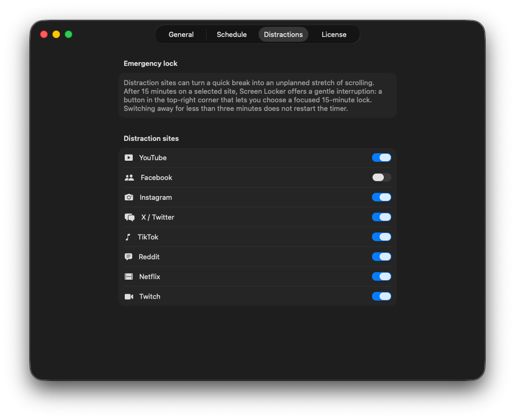515x420 pixels.
Task: Open the General tab
Action: coord(181,34)
